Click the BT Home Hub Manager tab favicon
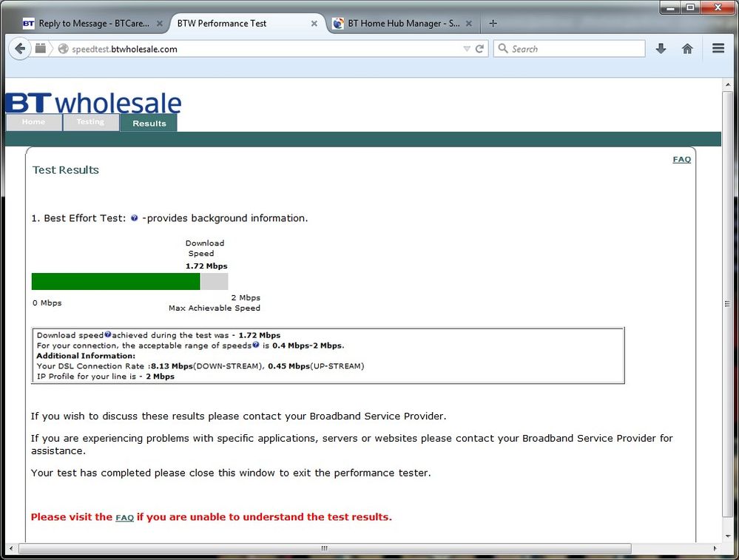The width and height of the screenshot is (739, 560). click(338, 23)
